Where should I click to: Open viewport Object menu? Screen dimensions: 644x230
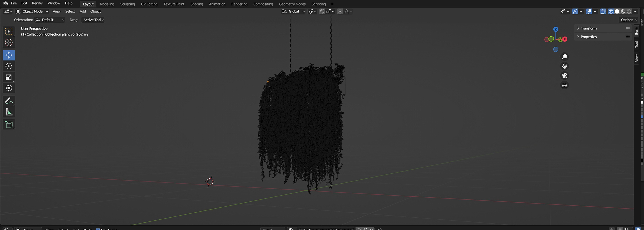[x=96, y=11]
